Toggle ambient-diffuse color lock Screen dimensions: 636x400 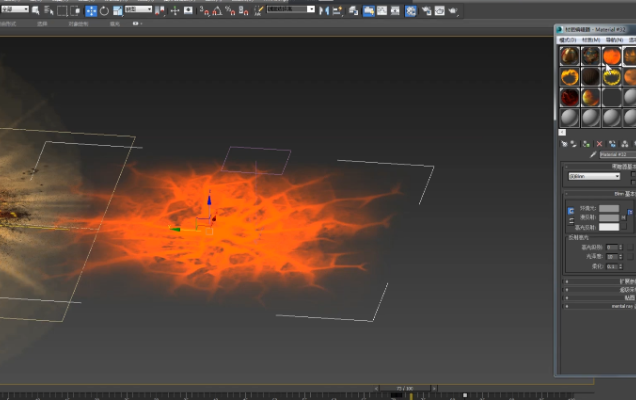point(571,211)
